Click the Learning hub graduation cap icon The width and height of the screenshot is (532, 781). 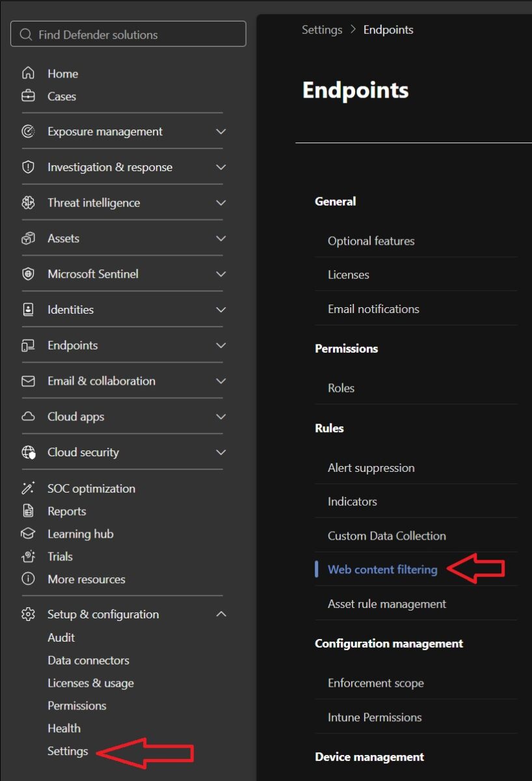[x=28, y=534]
